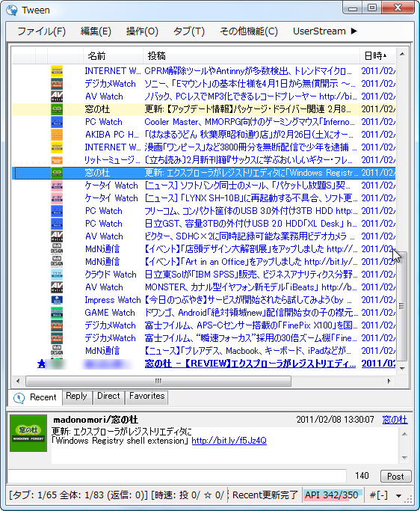Click the デジカメWatch icon beside FinePix X100 tweet
The height and width of the screenshot is (511, 420).
click(x=57, y=325)
